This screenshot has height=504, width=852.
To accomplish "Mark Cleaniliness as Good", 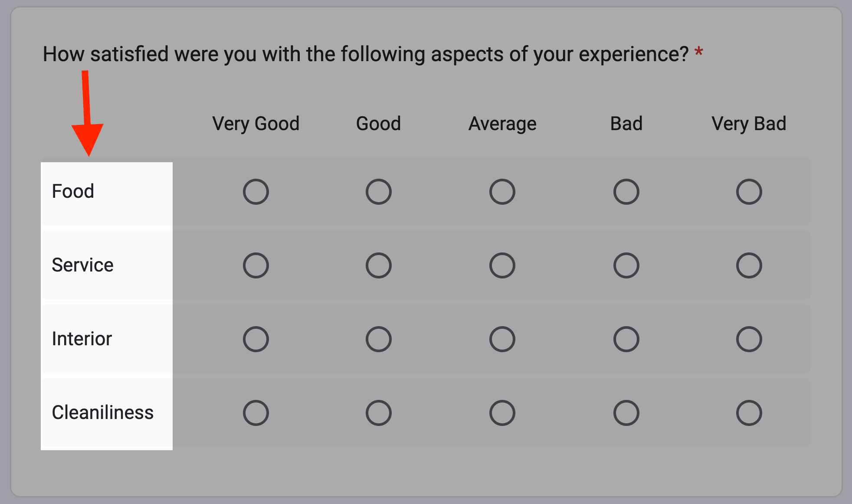I will 378,412.
